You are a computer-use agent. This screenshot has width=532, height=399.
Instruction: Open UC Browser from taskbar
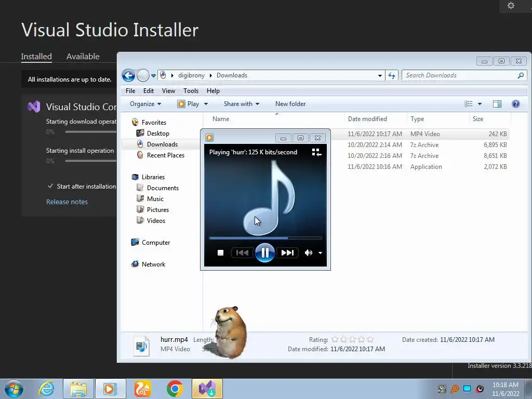142,389
